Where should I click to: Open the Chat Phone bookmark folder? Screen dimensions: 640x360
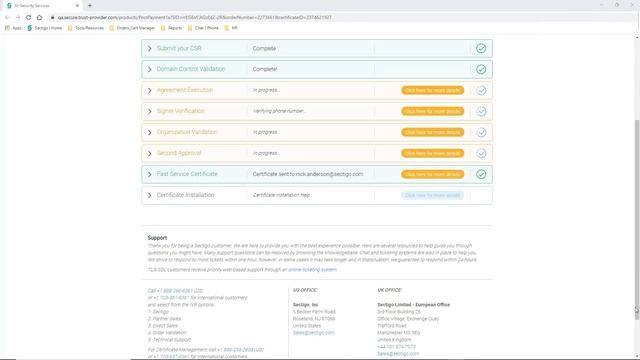[204, 28]
